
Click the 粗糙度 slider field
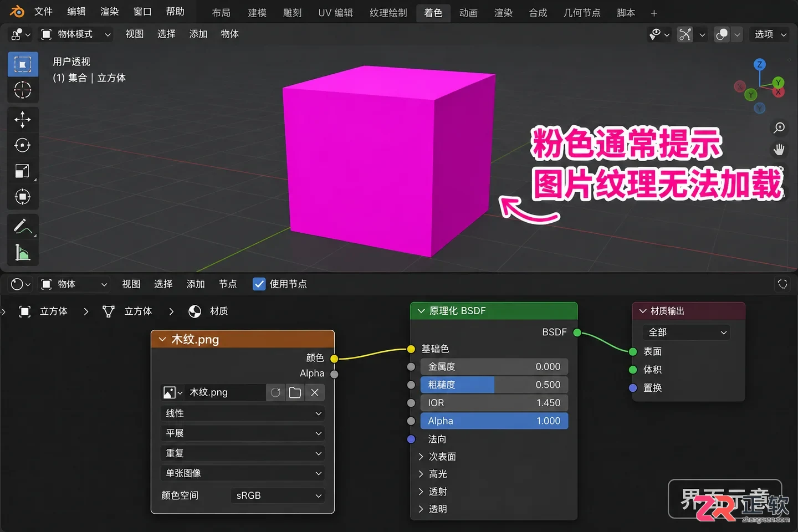click(494, 385)
